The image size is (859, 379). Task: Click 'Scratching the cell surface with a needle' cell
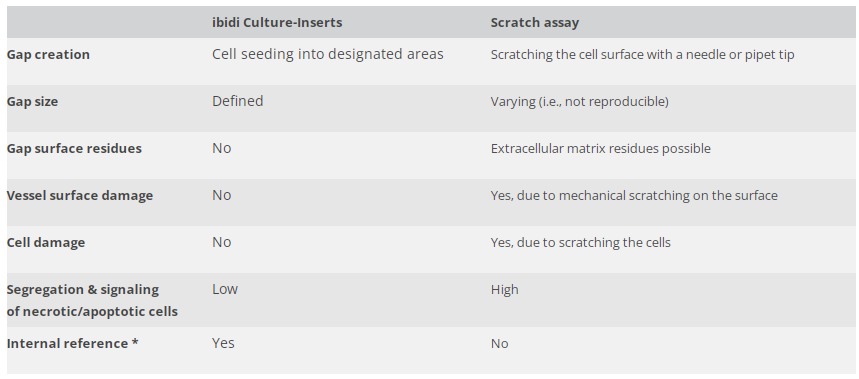point(642,55)
